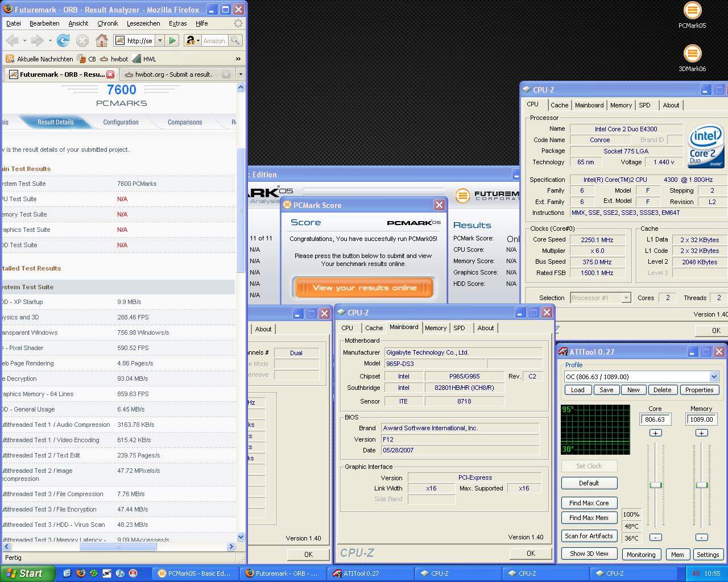Open the Datei menu
This screenshot has height=582, width=728.
tap(14, 23)
